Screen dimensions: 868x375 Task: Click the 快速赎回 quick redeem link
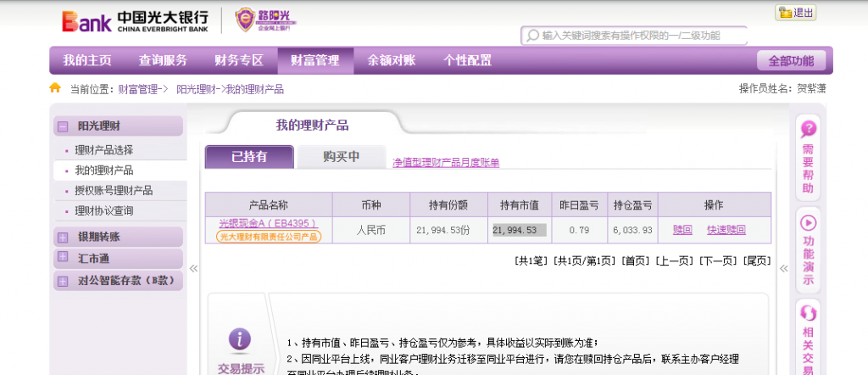click(726, 230)
